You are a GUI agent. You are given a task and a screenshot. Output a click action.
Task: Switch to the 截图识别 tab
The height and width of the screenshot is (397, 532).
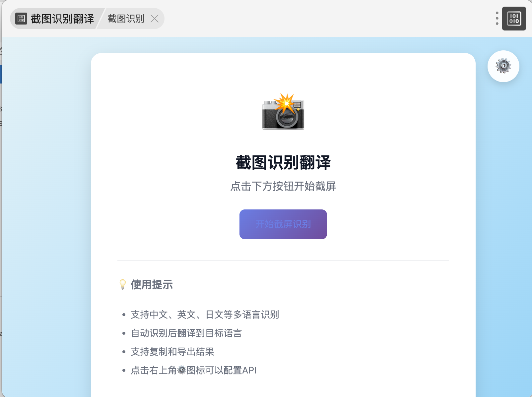pyautogui.click(x=126, y=19)
